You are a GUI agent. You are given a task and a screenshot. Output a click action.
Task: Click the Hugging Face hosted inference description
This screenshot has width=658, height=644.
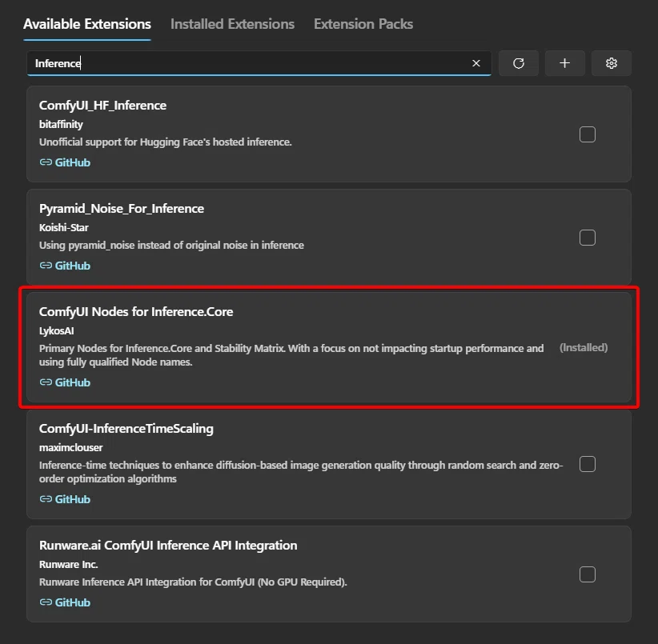[166, 142]
